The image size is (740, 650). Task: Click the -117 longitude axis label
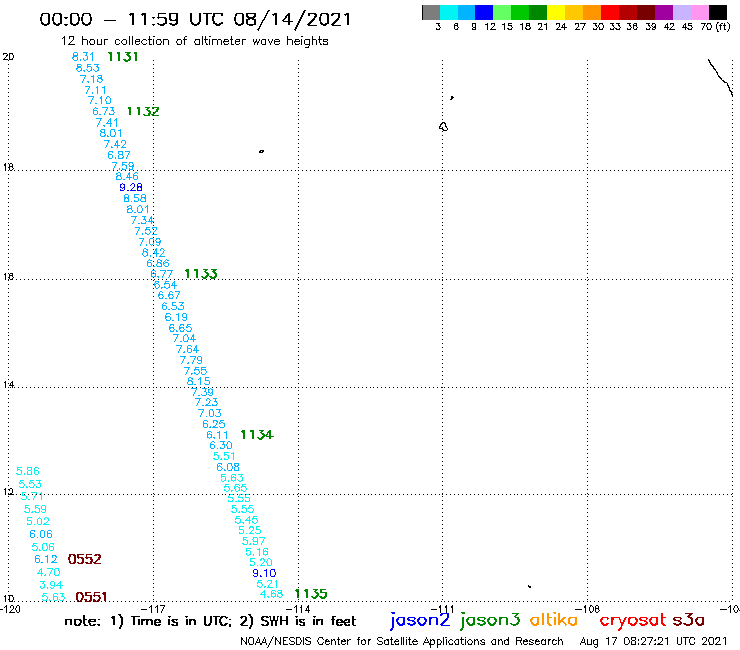[x=153, y=610]
